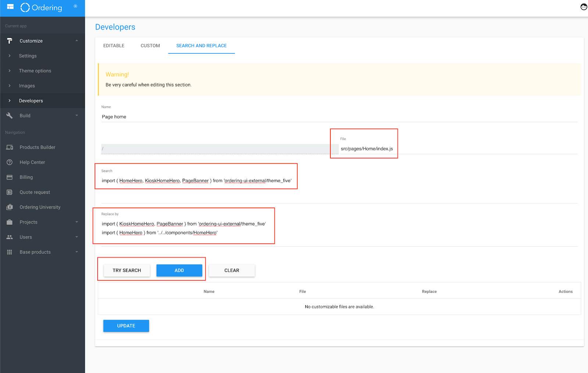Collapse the Customize menu arrow
The height and width of the screenshot is (373, 588).
click(x=77, y=41)
